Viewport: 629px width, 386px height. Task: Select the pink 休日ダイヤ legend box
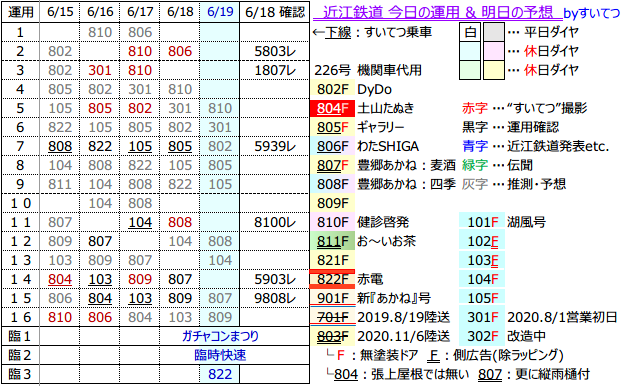click(494, 51)
